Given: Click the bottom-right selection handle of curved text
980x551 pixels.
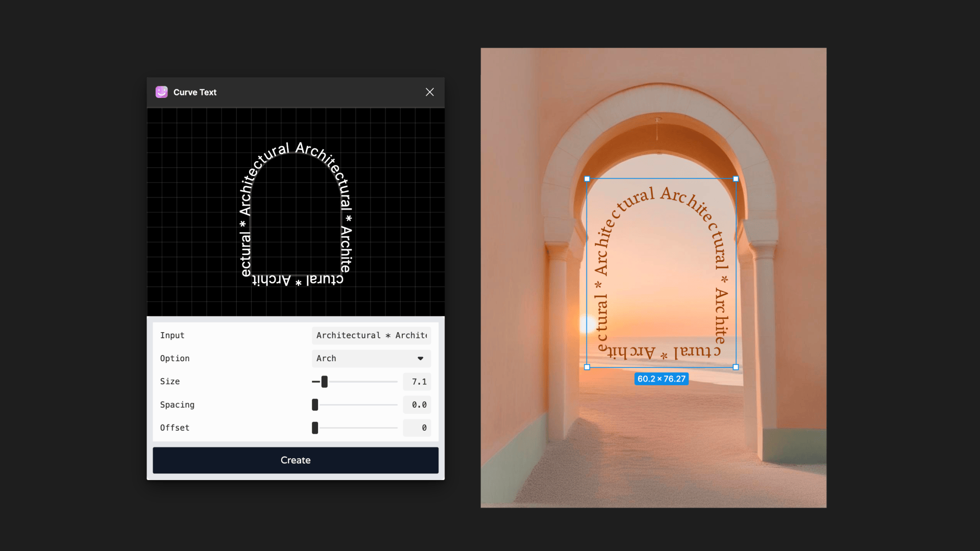Looking at the screenshot, I should [x=736, y=367].
